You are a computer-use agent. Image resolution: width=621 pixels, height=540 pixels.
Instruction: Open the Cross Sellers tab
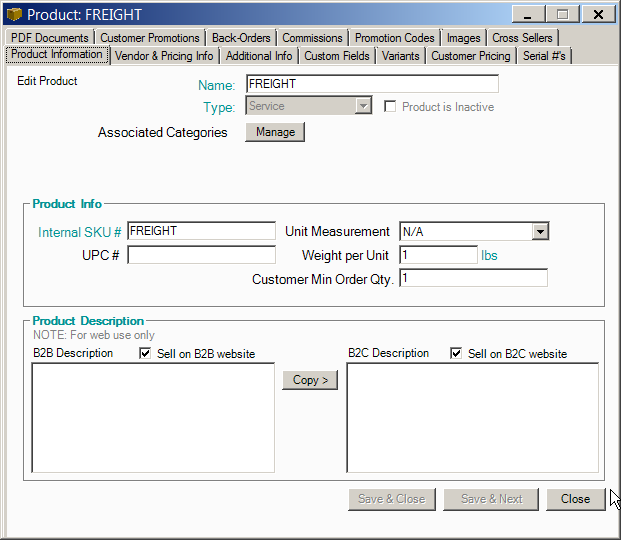pos(522,38)
